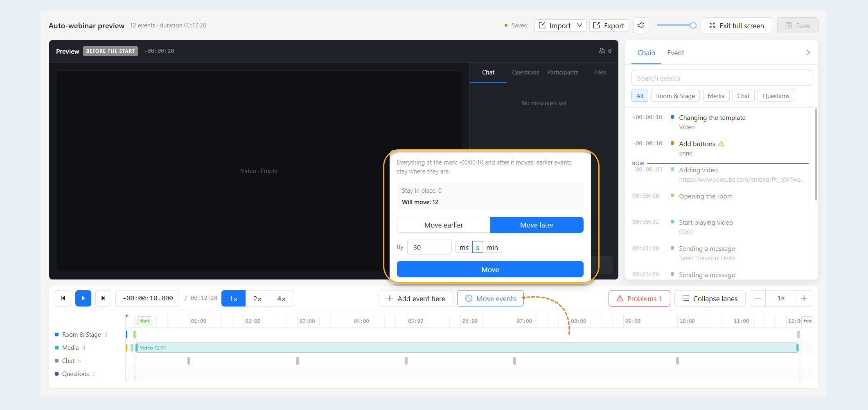The image size is (868, 410).
Task: Choose the min time unit option
Action: [x=492, y=248]
